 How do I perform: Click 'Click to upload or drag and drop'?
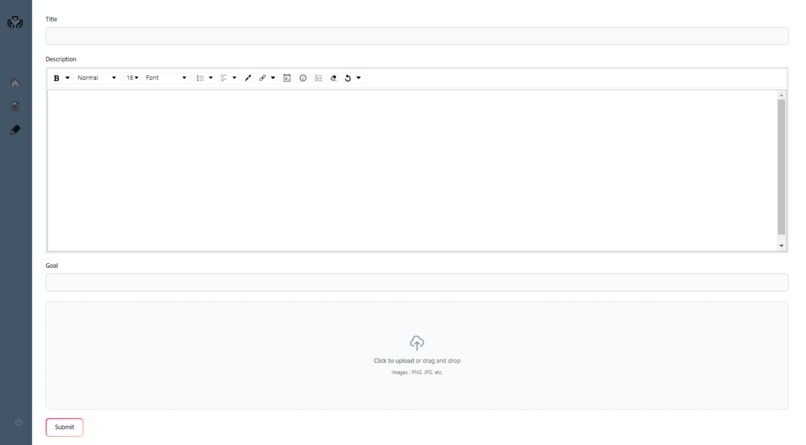[417, 361]
